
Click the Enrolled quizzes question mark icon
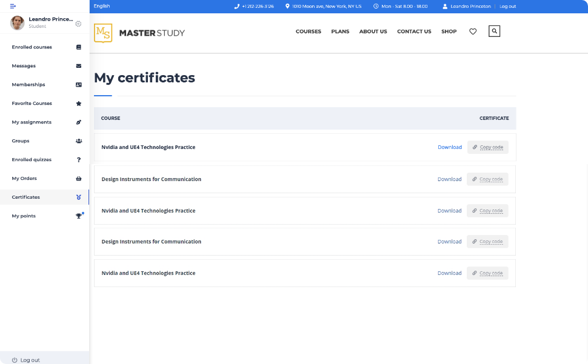click(79, 160)
